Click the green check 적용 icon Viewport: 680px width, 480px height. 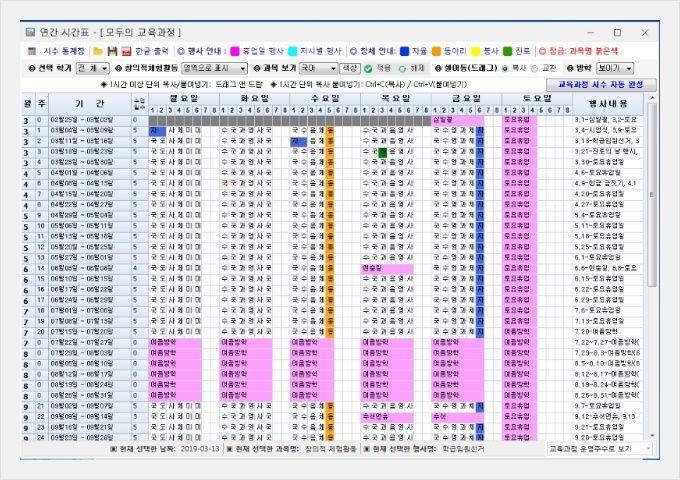[368, 69]
